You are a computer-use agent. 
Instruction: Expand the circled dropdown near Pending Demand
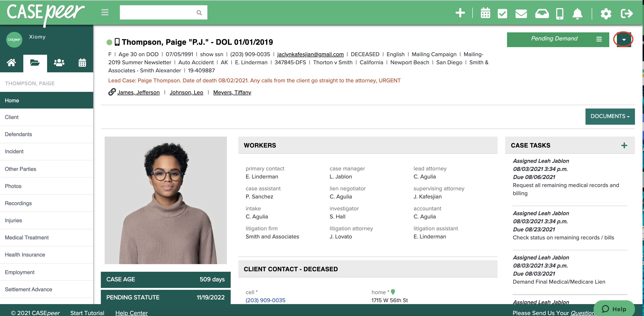623,39
